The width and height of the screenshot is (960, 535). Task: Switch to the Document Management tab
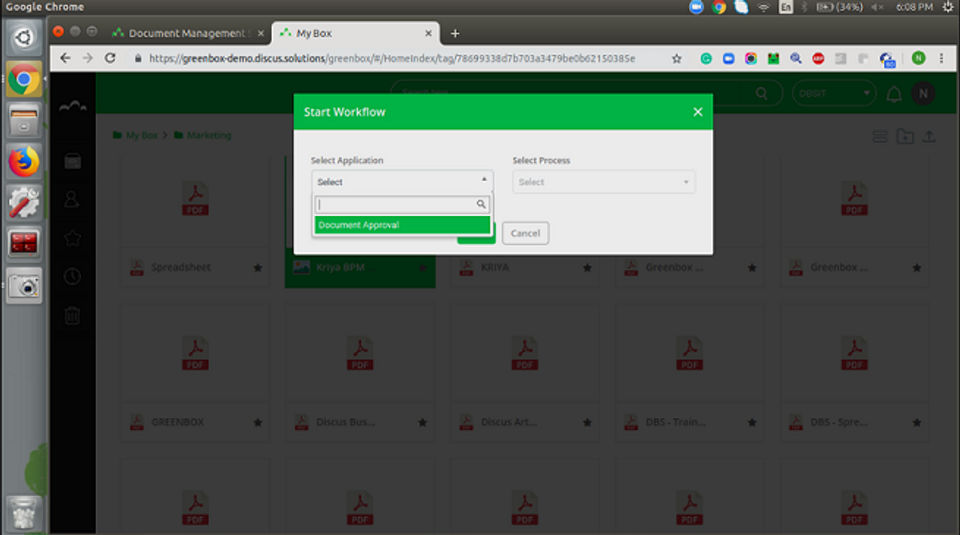[x=188, y=33]
